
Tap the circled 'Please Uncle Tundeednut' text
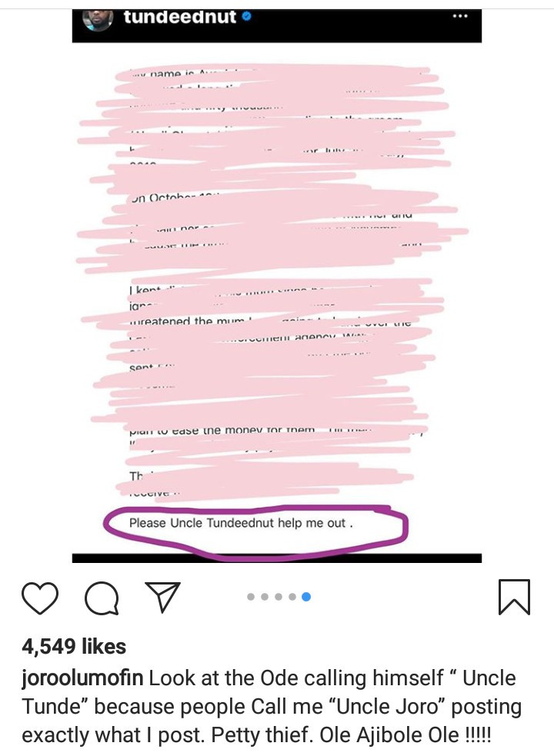click(241, 523)
